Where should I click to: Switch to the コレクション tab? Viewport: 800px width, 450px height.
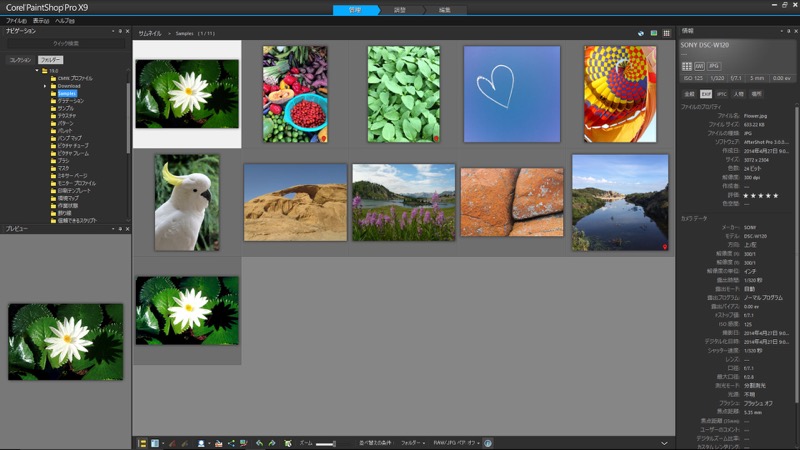(x=20, y=60)
